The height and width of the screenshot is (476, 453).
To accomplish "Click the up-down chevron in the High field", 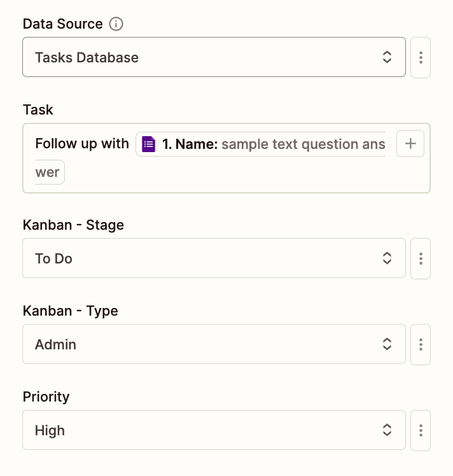I will click(x=387, y=430).
